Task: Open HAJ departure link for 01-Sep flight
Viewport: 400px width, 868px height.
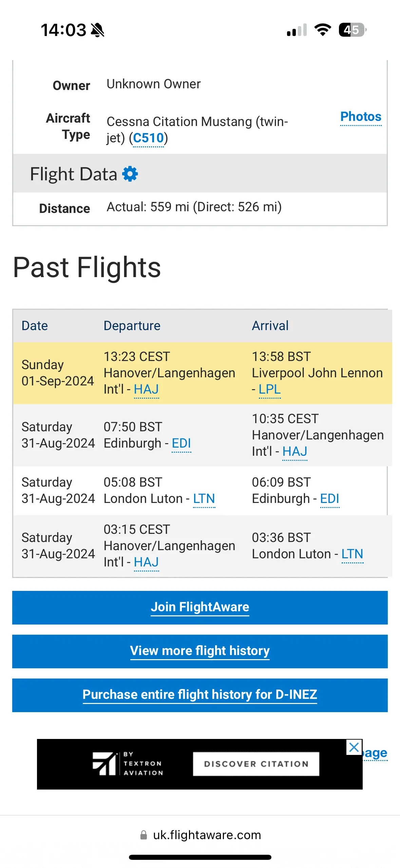Action: 146,389
